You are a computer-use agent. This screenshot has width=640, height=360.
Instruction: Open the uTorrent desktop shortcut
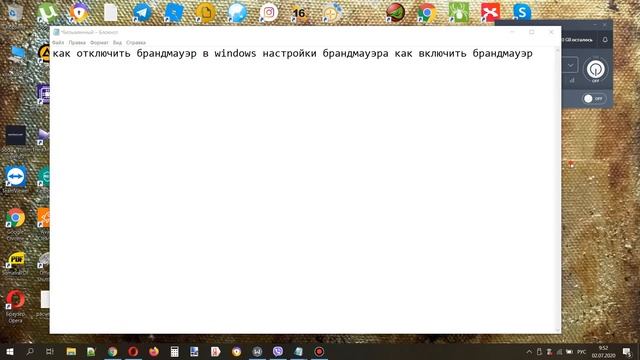pyautogui.click(x=47, y=12)
